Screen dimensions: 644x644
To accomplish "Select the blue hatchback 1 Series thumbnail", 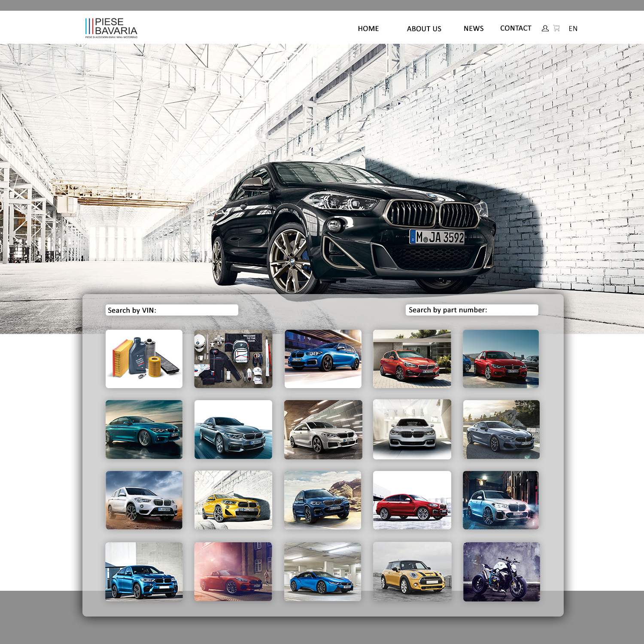I will pos(323,359).
